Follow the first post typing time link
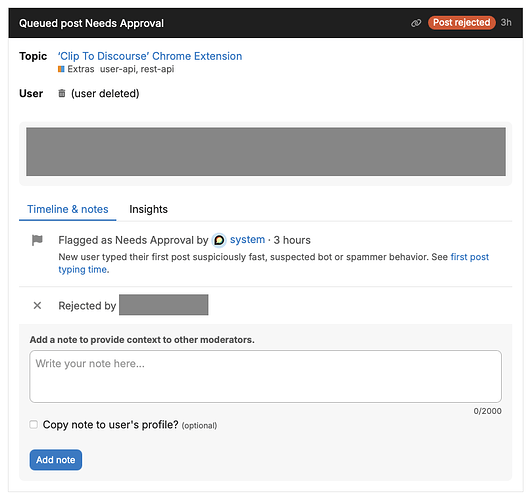This screenshot has height=500, width=531. [274, 263]
